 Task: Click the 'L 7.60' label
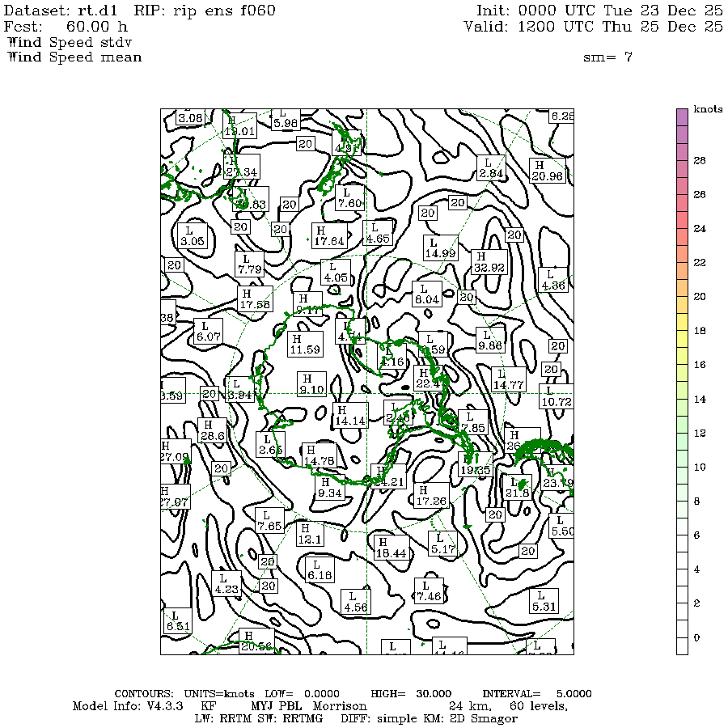click(349, 198)
